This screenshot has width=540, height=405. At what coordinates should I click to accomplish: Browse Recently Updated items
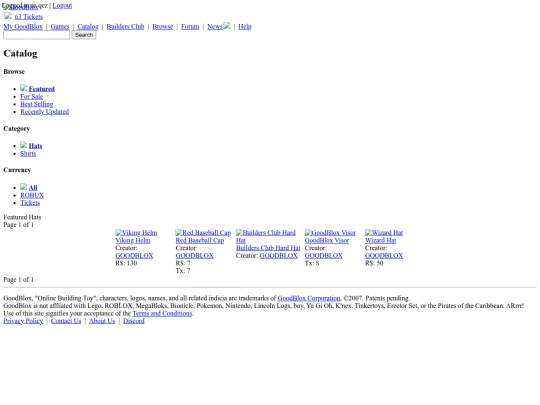tap(44, 112)
